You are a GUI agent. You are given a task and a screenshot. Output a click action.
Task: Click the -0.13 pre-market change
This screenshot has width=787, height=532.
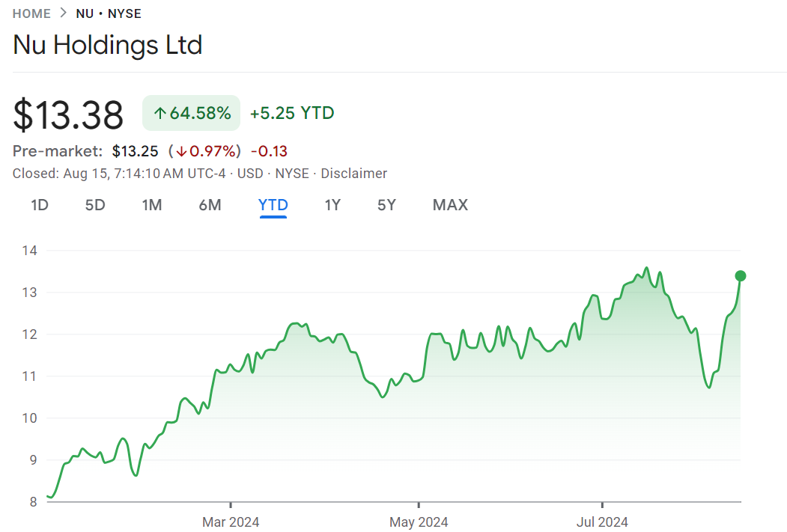pyautogui.click(x=269, y=151)
